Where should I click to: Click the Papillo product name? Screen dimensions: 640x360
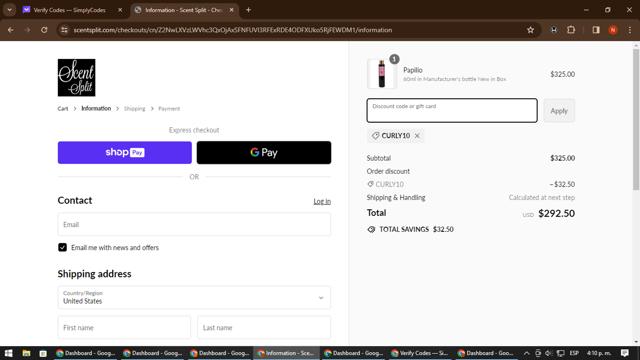[x=413, y=70]
